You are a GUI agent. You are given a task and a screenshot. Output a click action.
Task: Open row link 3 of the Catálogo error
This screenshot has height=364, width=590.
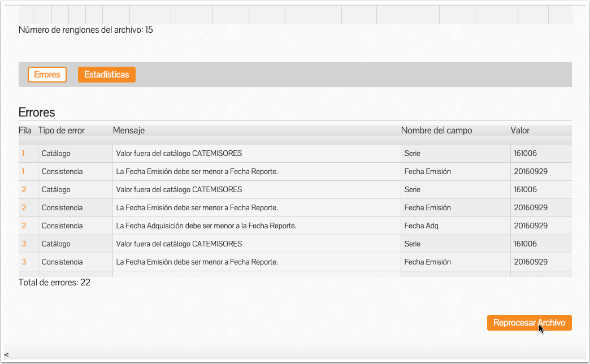click(x=24, y=244)
